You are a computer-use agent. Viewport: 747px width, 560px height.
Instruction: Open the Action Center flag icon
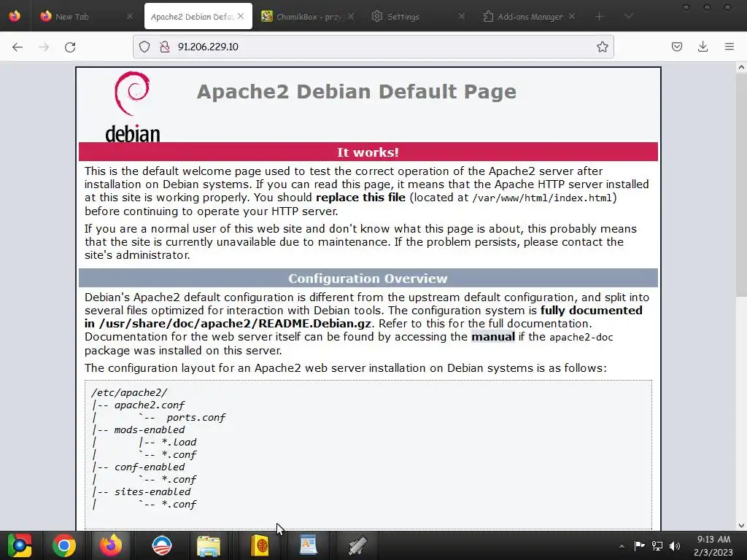tap(639, 545)
